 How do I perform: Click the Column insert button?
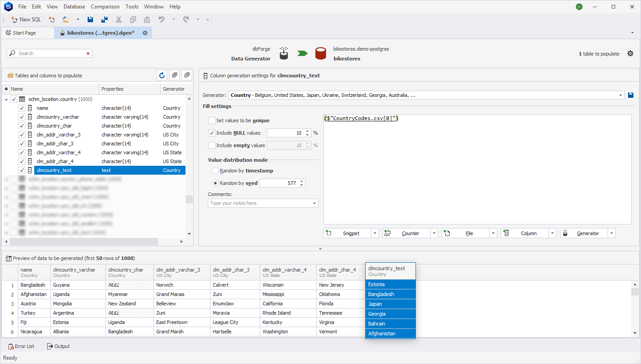pyautogui.click(x=524, y=233)
